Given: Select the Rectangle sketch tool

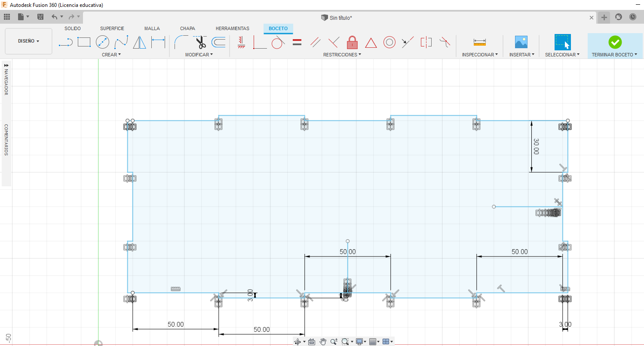Looking at the screenshot, I should 84,42.
